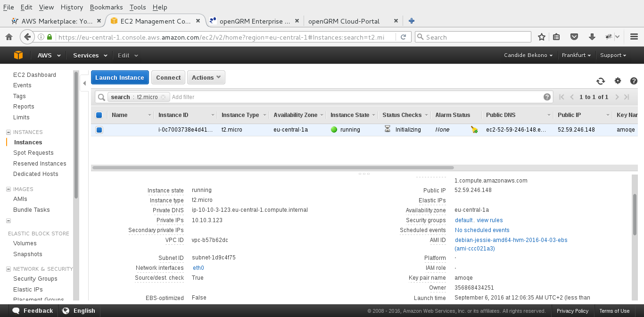Collapse the IMAGES section in the sidebar
Viewport: 644px width, 317px height.
click(x=8, y=189)
